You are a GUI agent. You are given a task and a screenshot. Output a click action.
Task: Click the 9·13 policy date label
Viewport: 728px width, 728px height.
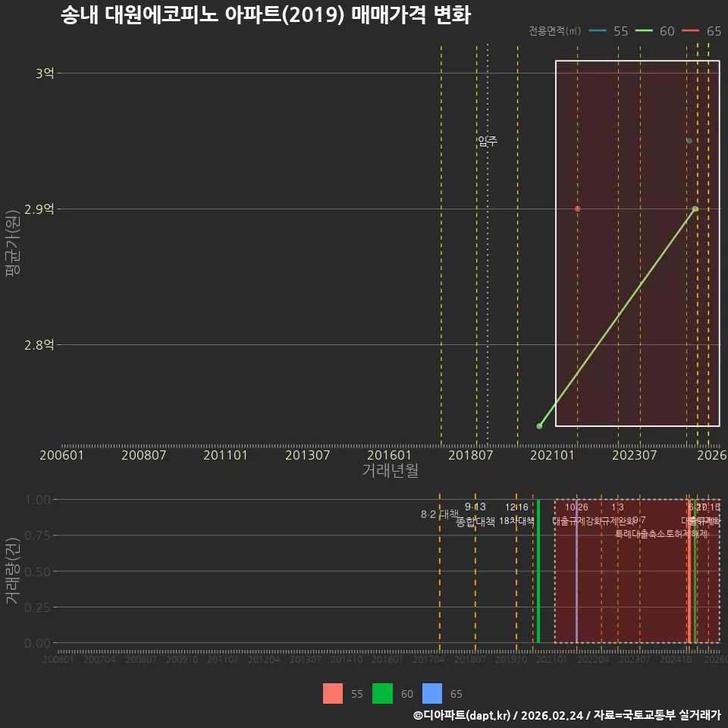pyautogui.click(x=475, y=507)
